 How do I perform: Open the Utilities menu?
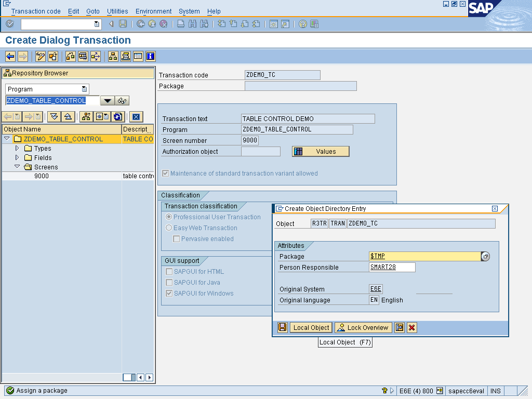click(x=117, y=11)
